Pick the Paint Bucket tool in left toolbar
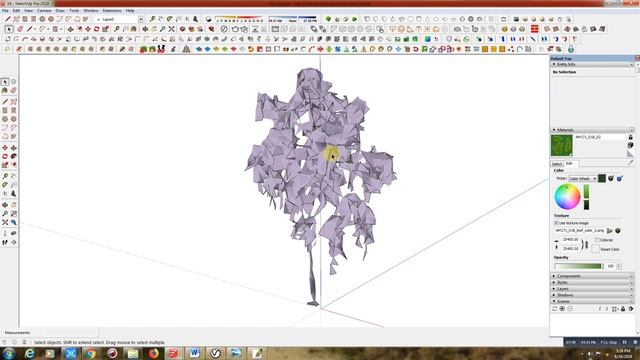 [5, 90]
